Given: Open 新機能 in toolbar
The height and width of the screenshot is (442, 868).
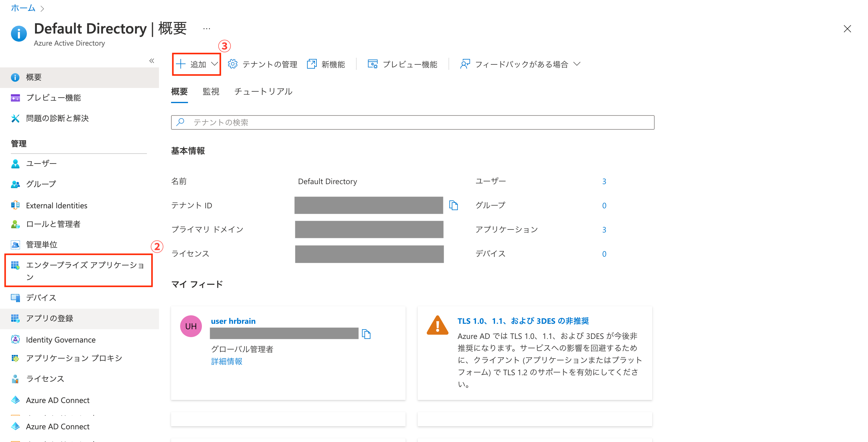Looking at the screenshot, I should 326,64.
